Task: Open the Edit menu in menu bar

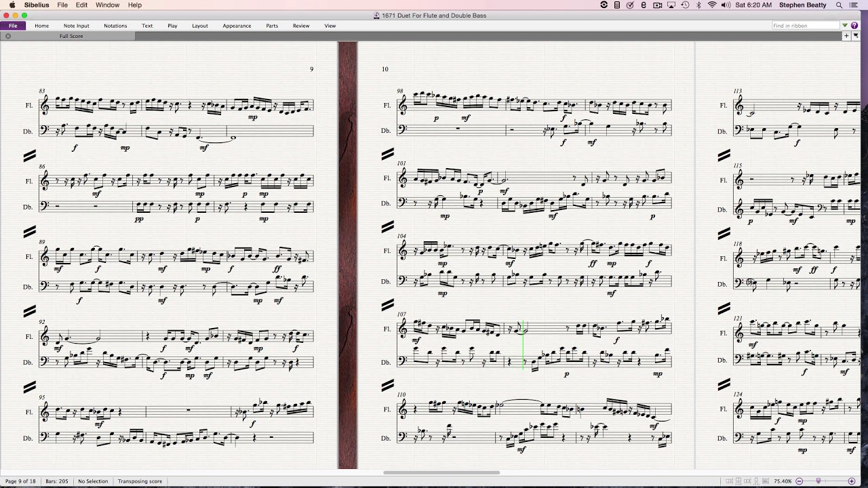Action: coord(81,5)
